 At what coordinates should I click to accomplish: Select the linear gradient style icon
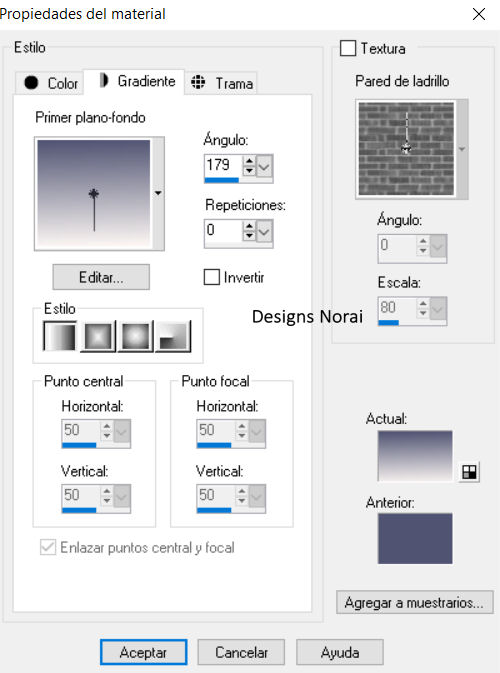tap(60, 336)
